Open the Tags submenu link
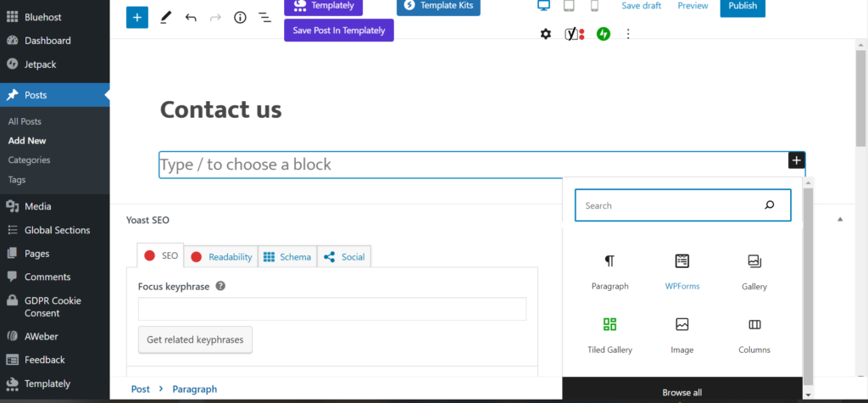This screenshot has height=403, width=868. (x=17, y=180)
